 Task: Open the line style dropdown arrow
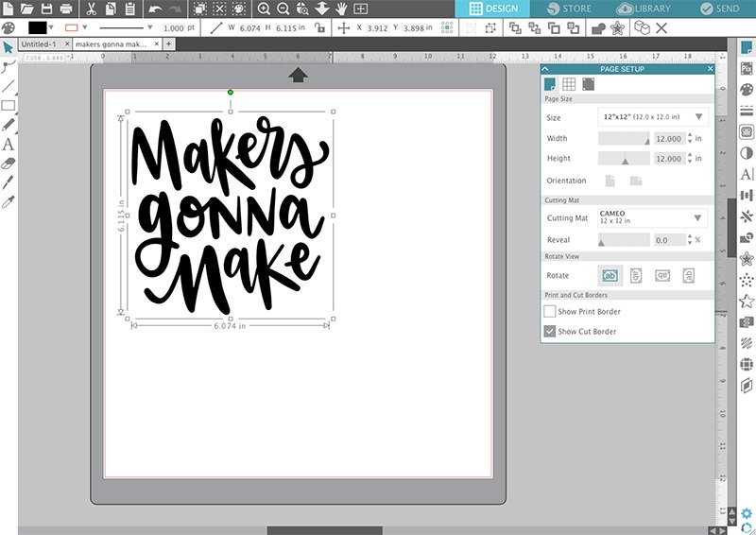pyautogui.click(x=149, y=28)
